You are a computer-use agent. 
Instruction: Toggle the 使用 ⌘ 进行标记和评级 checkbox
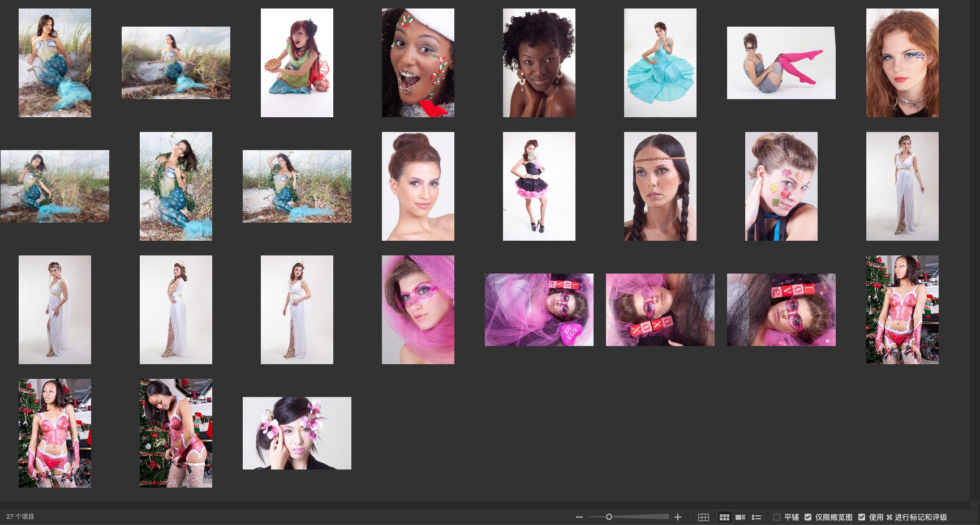[x=862, y=517]
